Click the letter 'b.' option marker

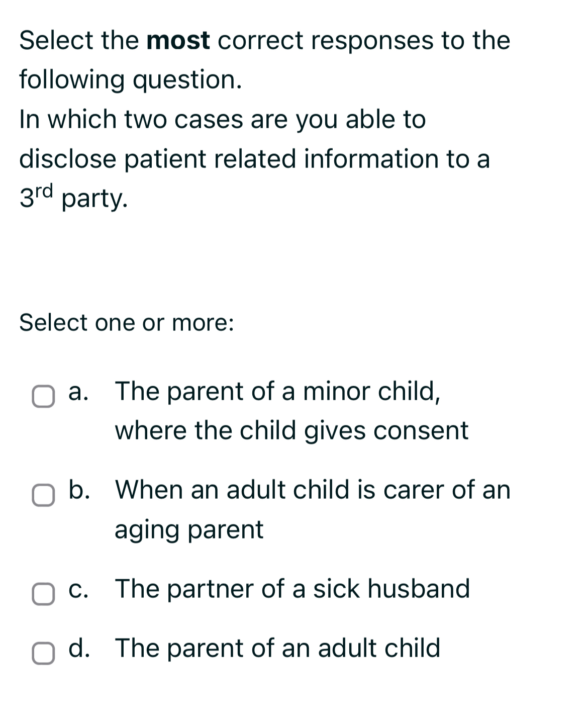(79, 489)
